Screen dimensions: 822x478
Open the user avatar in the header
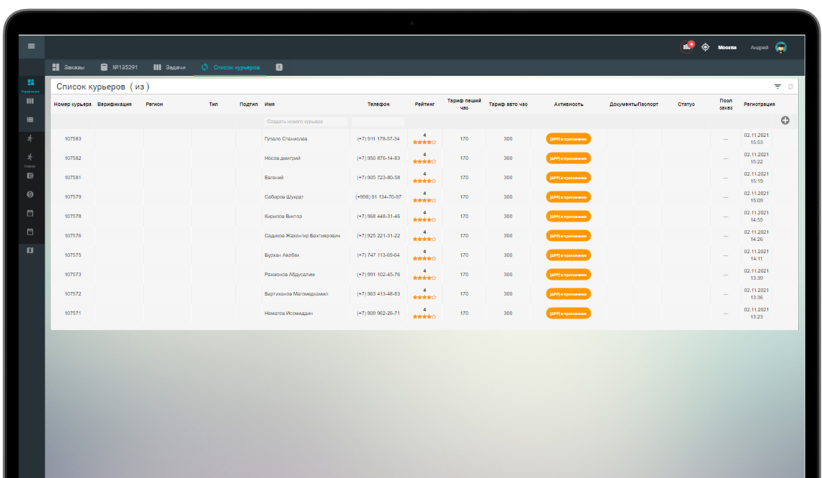(x=781, y=47)
